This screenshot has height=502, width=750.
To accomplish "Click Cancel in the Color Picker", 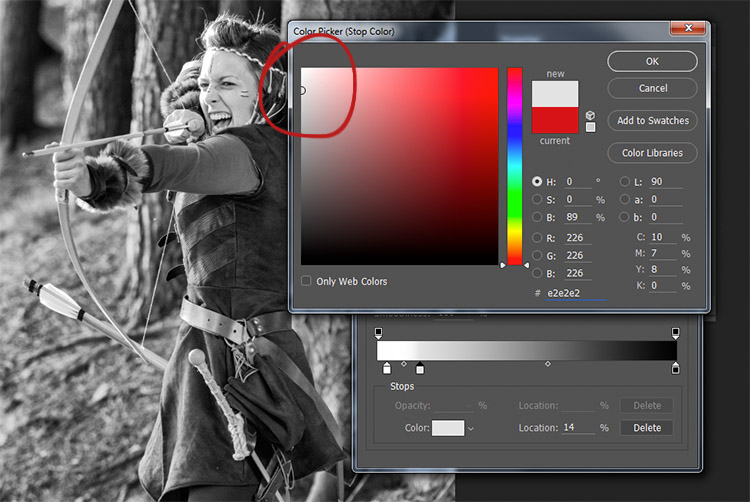I will click(652, 88).
